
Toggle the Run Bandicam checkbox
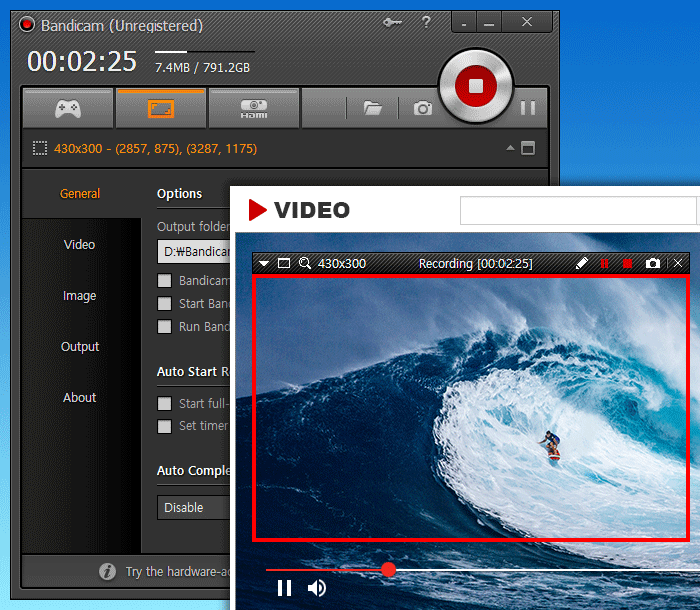(x=164, y=326)
